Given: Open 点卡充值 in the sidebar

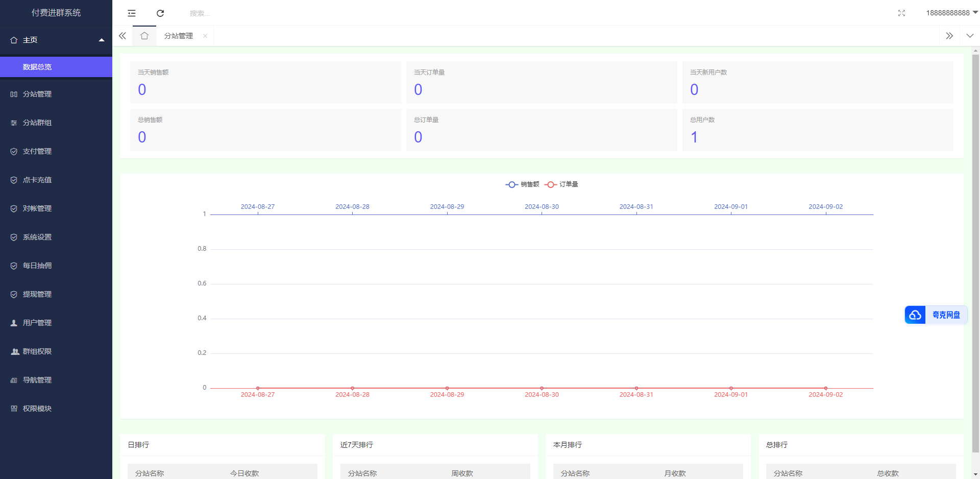Looking at the screenshot, I should 56,180.
